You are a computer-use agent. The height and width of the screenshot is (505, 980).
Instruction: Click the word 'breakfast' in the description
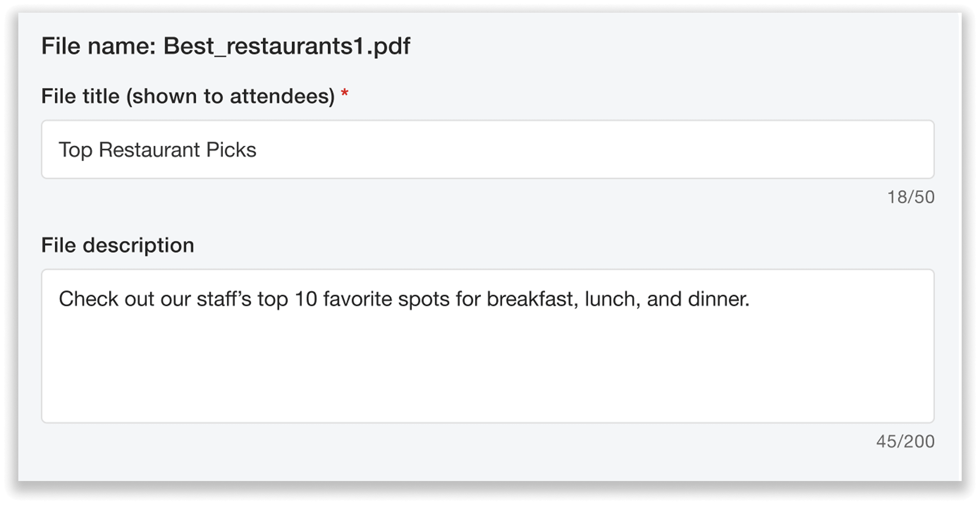pyautogui.click(x=532, y=299)
